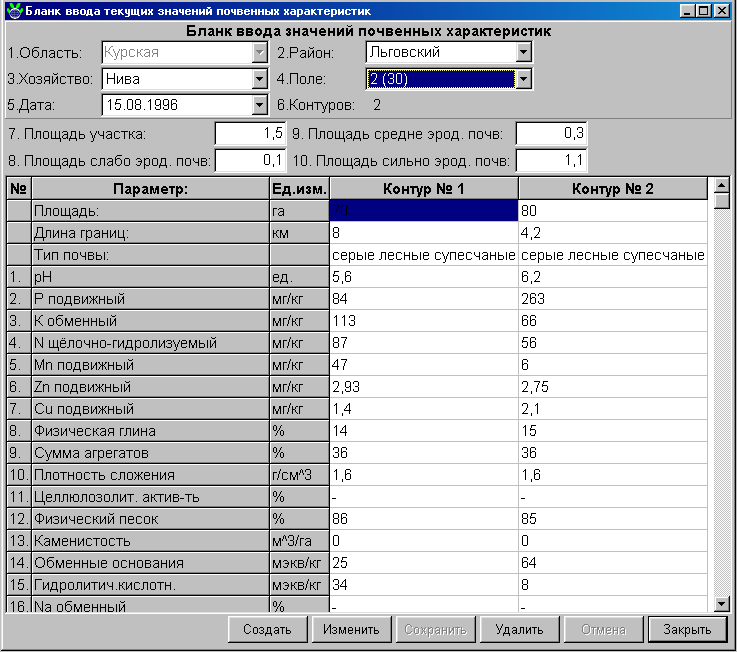Select the Контур № 1 column header
The image size is (737, 652).
coord(424,189)
